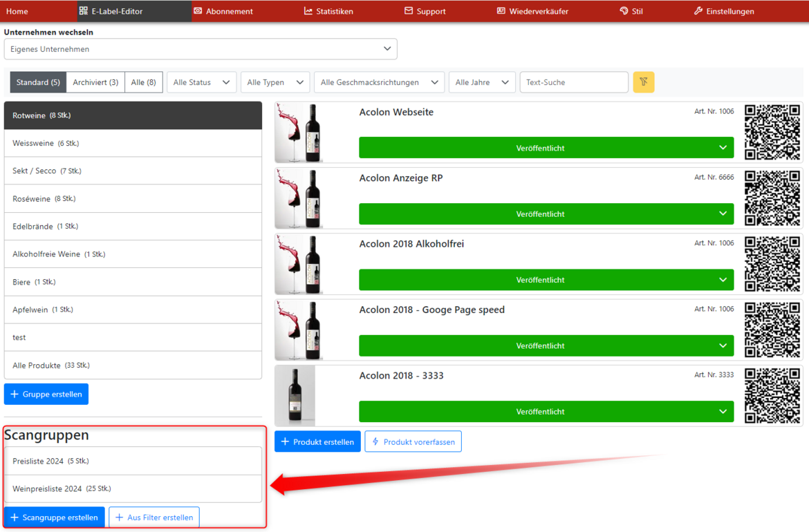Click article number Art. Nr. 3333
Image resolution: width=809 pixels, height=532 pixels.
pyautogui.click(x=714, y=374)
